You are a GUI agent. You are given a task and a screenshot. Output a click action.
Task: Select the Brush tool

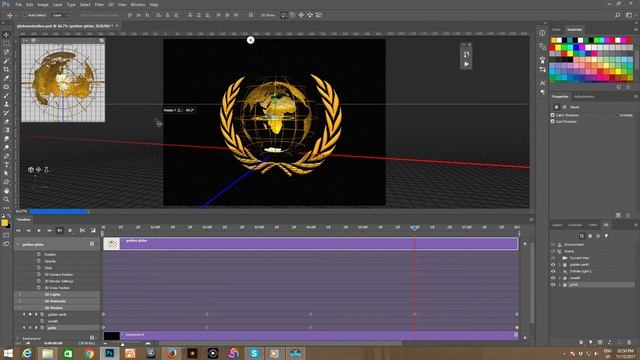6,96
